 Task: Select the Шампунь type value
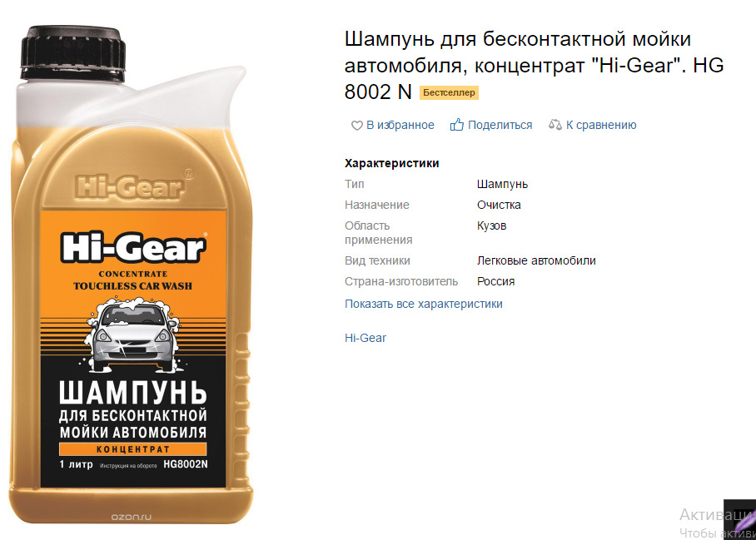[502, 185]
